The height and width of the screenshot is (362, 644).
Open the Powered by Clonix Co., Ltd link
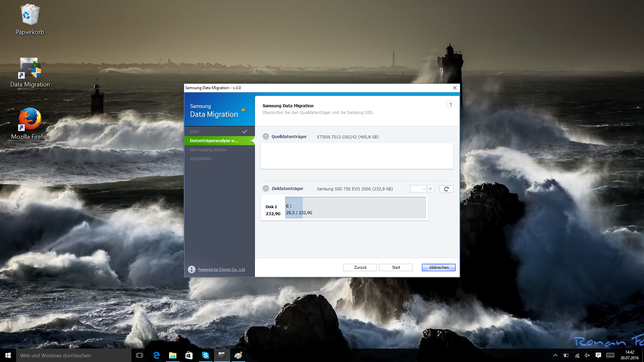click(221, 269)
